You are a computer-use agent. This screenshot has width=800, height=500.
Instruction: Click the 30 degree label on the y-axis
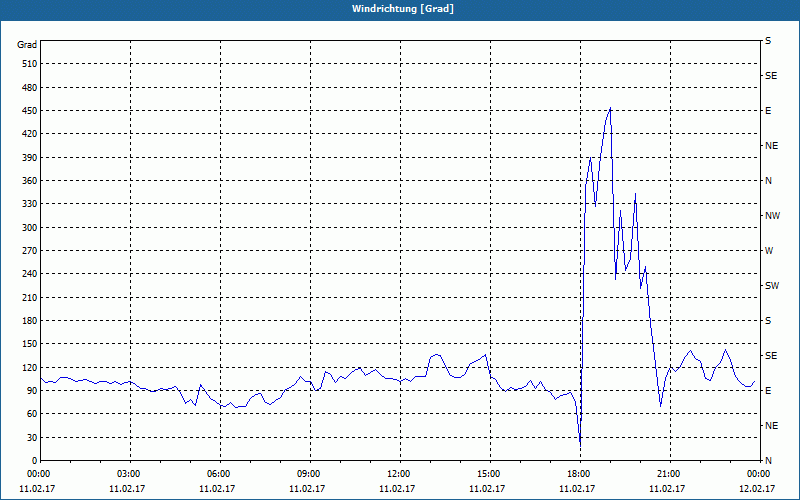32,437
